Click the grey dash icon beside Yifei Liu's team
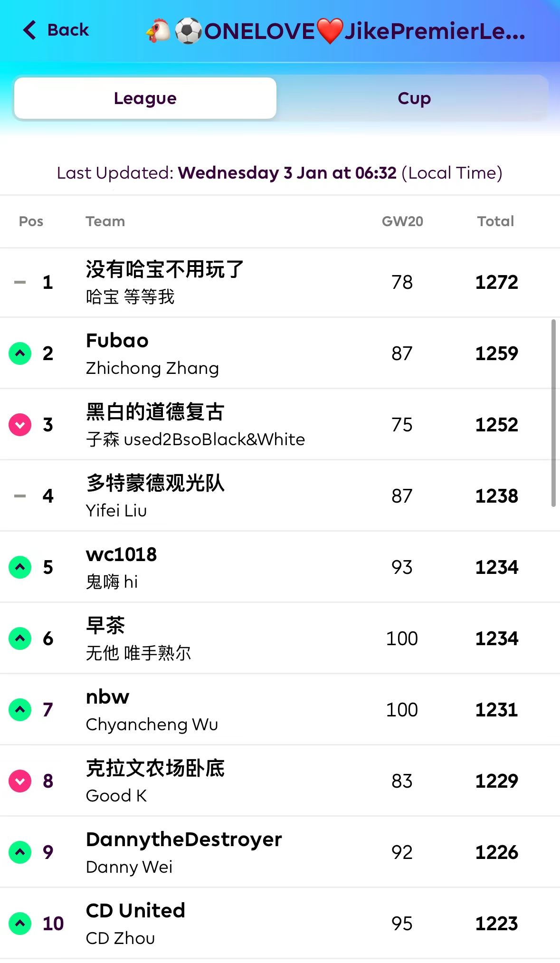This screenshot has height=963, width=560. (20, 496)
